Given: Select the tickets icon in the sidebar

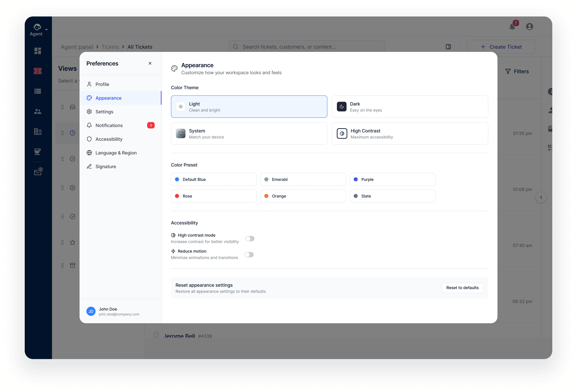Looking at the screenshot, I should pos(38,71).
